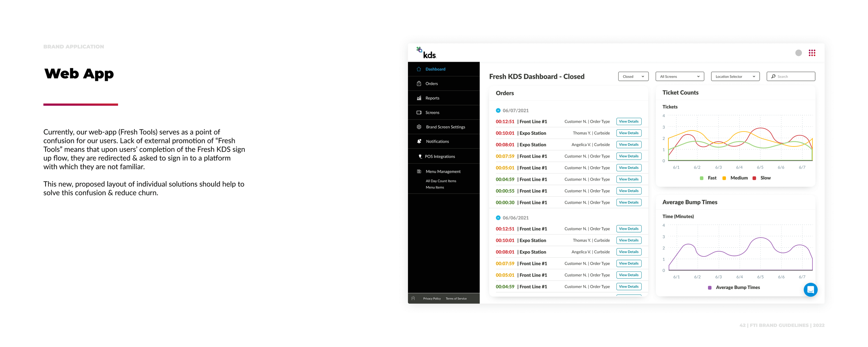Toggle the Medium legend swatch
Screen dimensions: 868x347
(x=724, y=178)
